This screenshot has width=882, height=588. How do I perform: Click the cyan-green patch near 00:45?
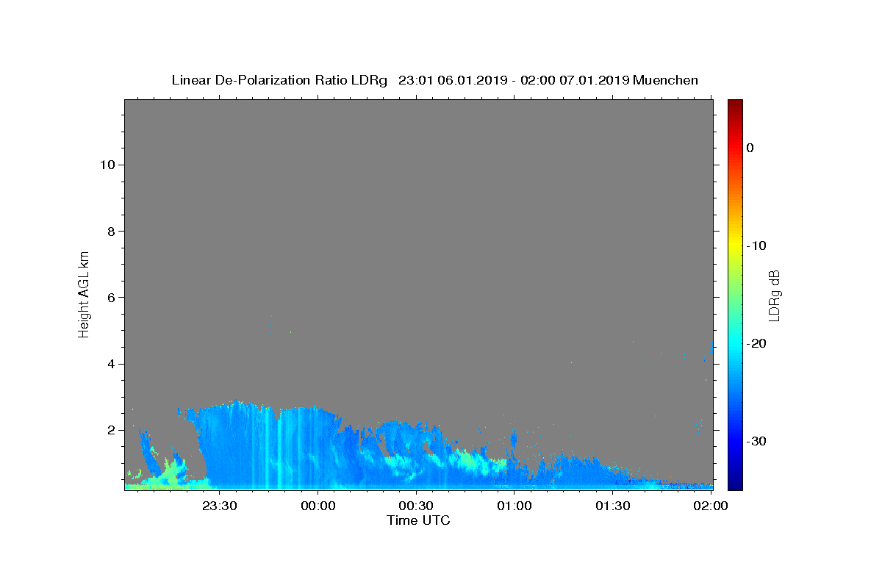click(x=470, y=462)
